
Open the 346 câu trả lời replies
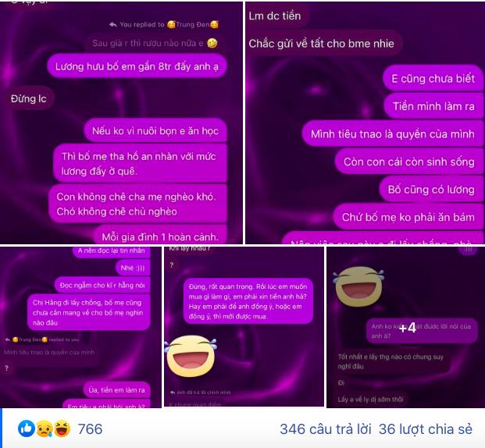(x=325, y=428)
